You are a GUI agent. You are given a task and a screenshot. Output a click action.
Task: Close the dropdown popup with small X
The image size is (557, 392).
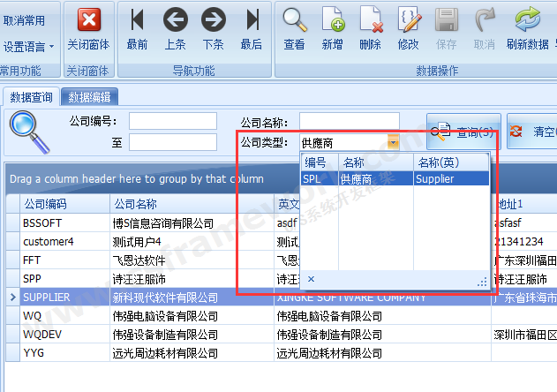[310, 280]
